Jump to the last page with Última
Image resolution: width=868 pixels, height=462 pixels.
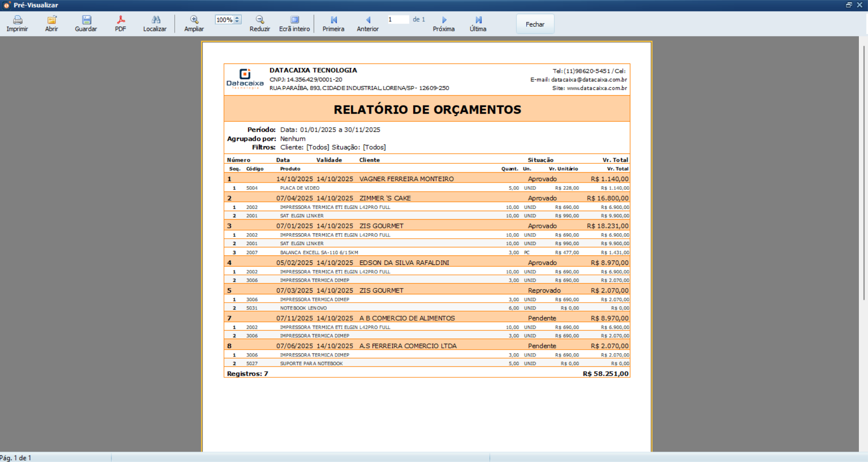coord(477,24)
